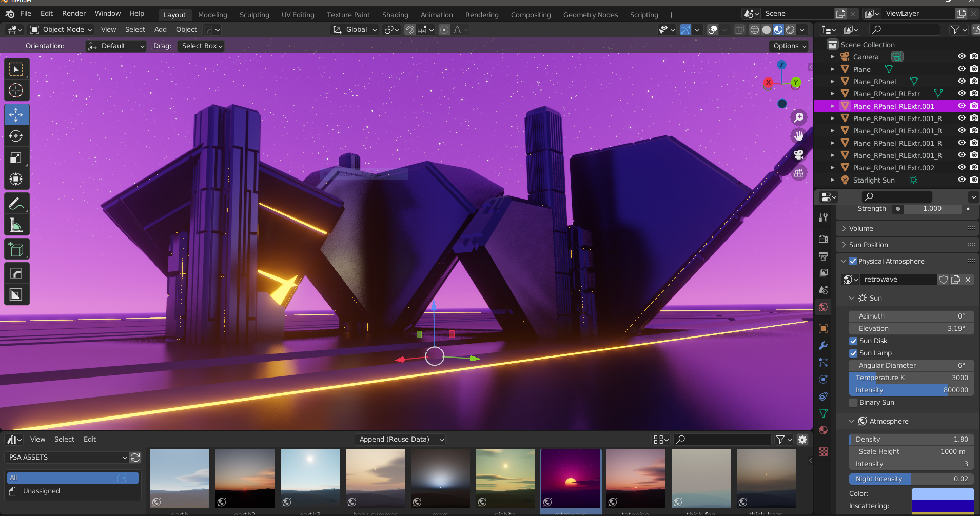Select the Rotate tool

(x=16, y=136)
